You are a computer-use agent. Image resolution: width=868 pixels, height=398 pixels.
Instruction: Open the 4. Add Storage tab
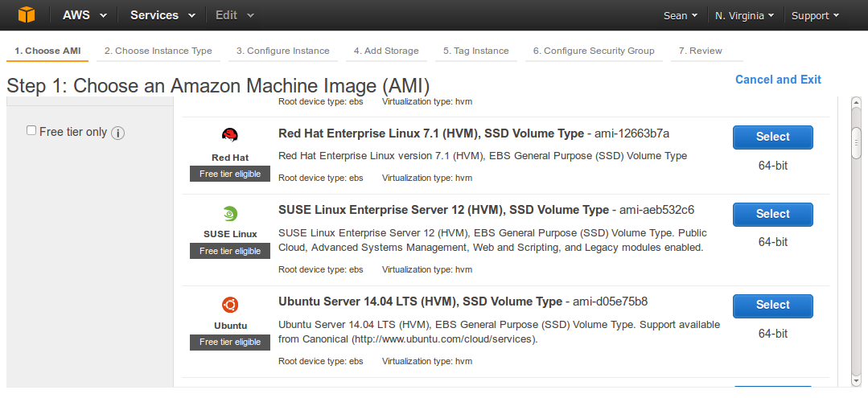(386, 51)
